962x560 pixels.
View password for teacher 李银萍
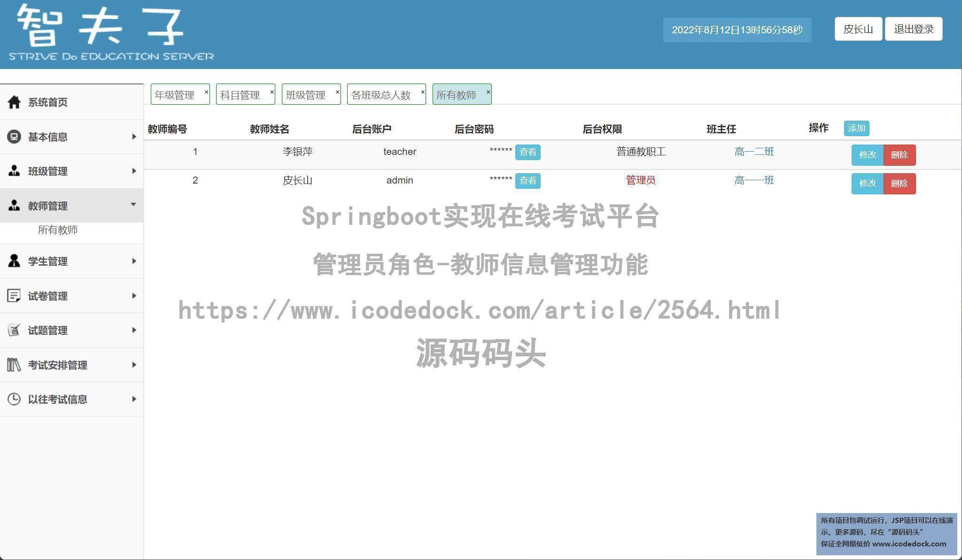coord(528,152)
